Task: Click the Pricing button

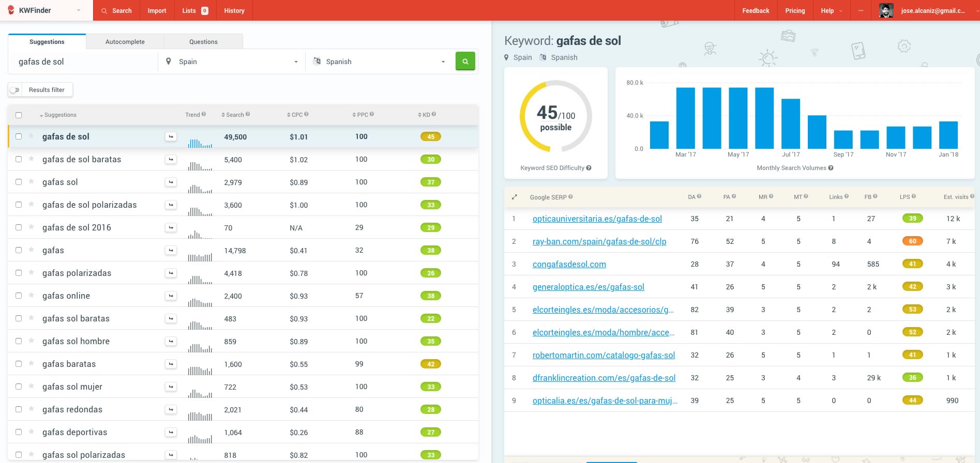Action: pos(795,10)
